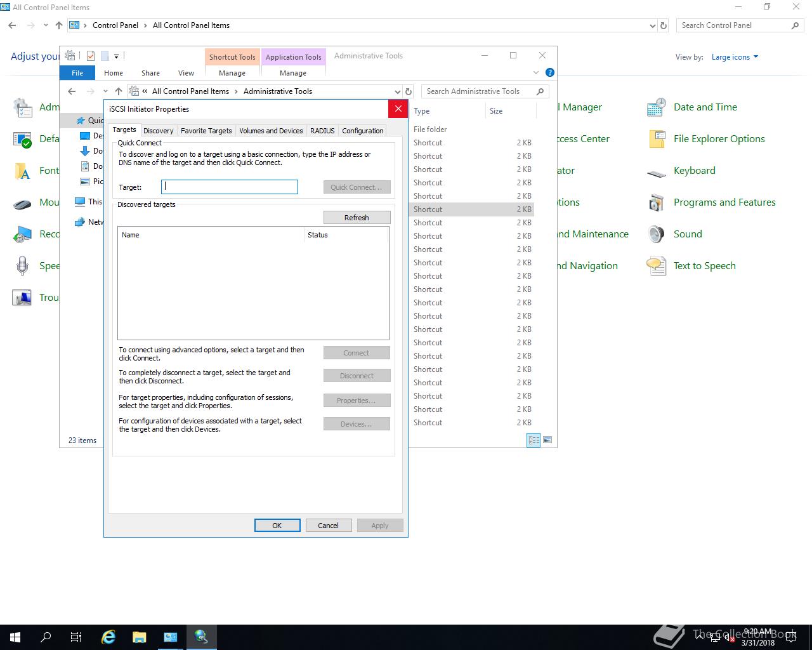Go up one level in Administrative Tools
The width and height of the screenshot is (812, 650).
point(119,91)
